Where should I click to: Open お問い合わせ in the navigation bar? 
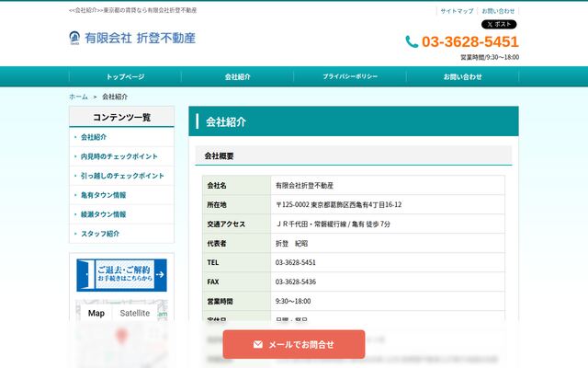(462, 76)
